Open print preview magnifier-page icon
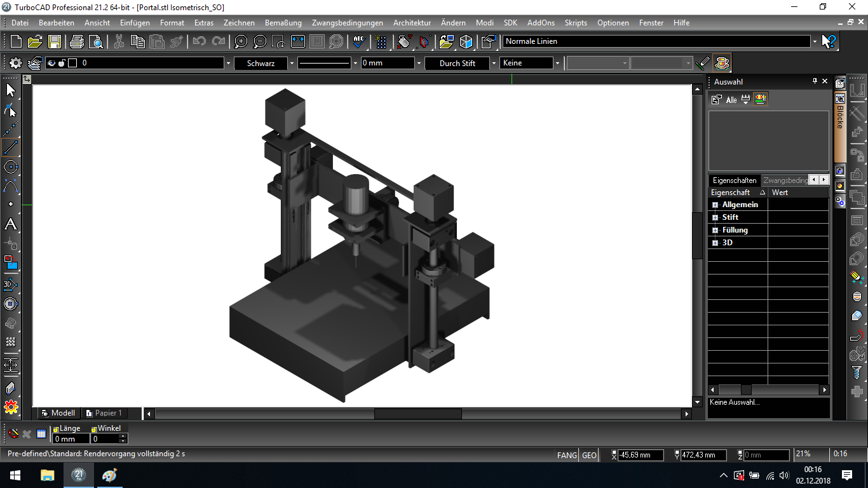The image size is (868, 488). point(96,42)
